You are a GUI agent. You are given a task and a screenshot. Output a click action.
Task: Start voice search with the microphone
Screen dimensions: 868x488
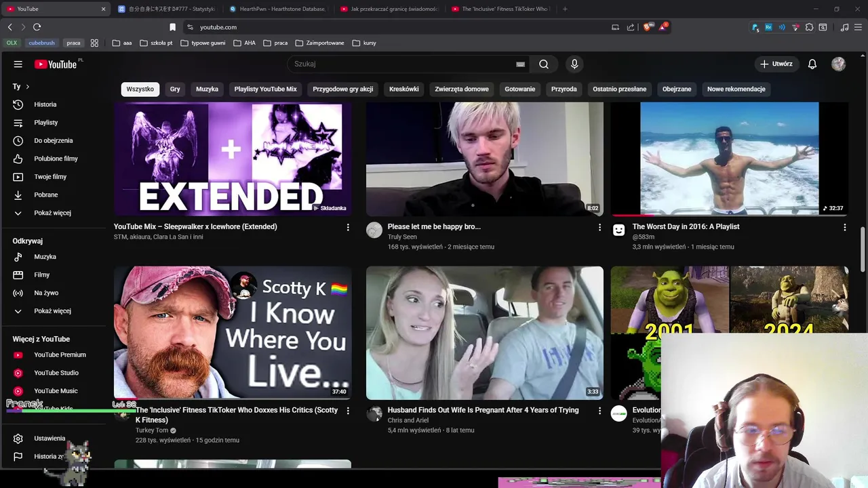click(574, 64)
